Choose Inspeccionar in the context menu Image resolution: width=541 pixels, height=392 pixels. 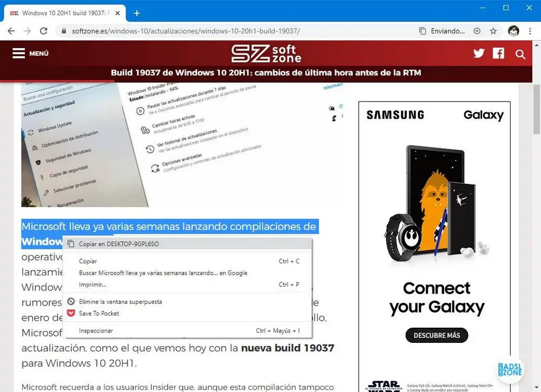click(x=187, y=330)
